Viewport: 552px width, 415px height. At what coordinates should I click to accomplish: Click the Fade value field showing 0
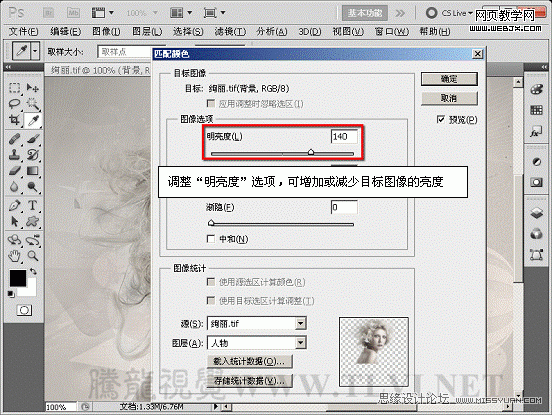(x=344, y=207)
